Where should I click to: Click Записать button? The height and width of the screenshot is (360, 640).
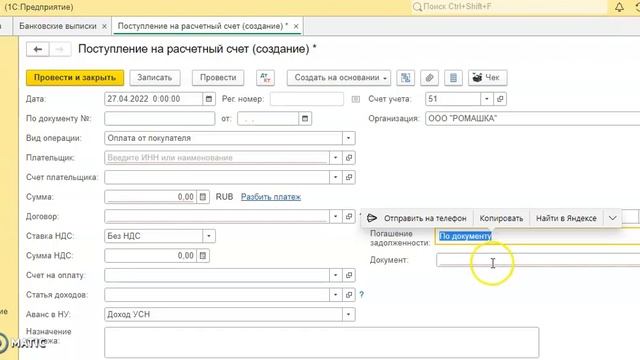coord(155,78)
